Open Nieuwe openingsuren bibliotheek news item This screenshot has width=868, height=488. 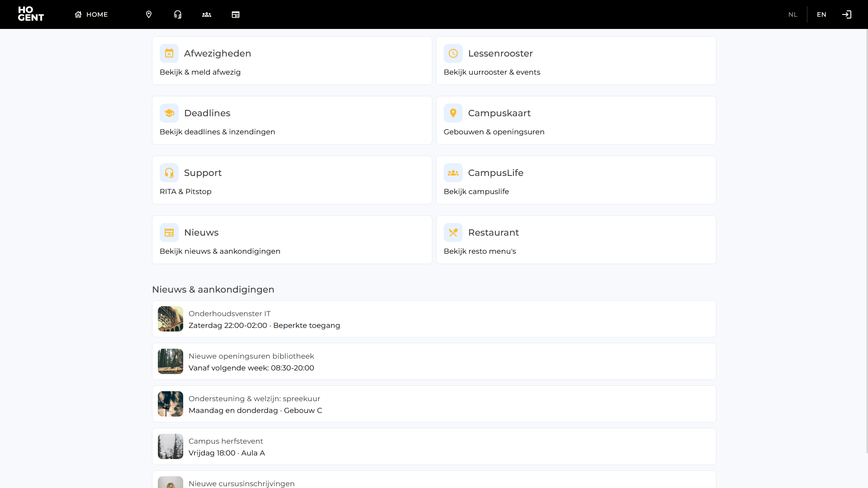(434, 361)
